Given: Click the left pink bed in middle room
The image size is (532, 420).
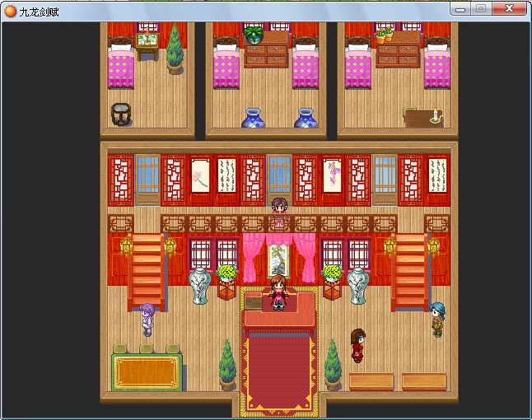Looking at the screenshot, I should coord(226,64).
